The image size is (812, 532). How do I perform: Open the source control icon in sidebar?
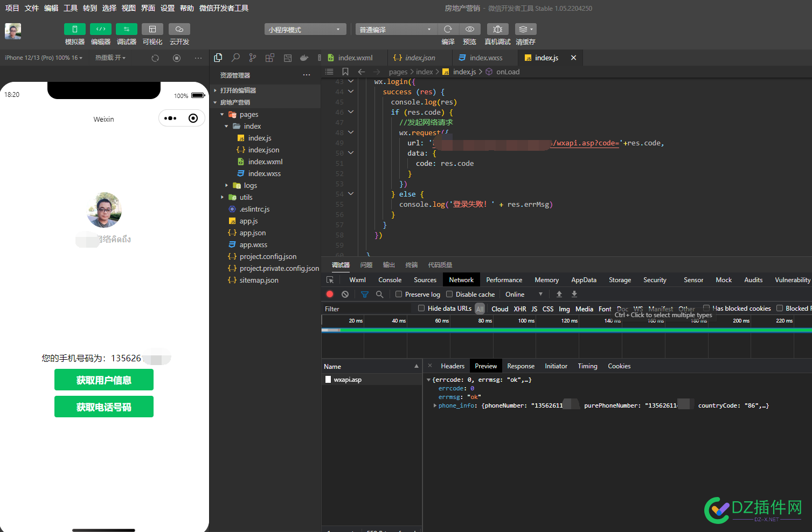pyautogui.click(x=253, y=58)
